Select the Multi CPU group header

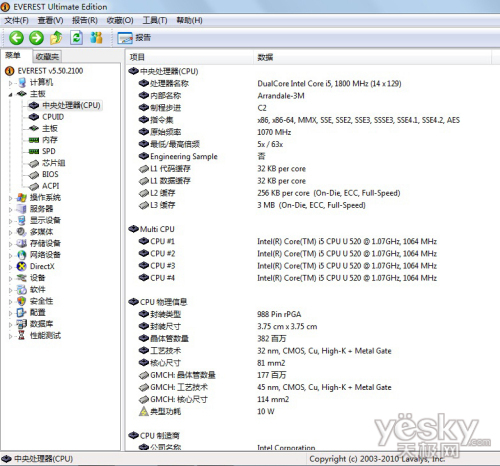(x=152, y=229)
